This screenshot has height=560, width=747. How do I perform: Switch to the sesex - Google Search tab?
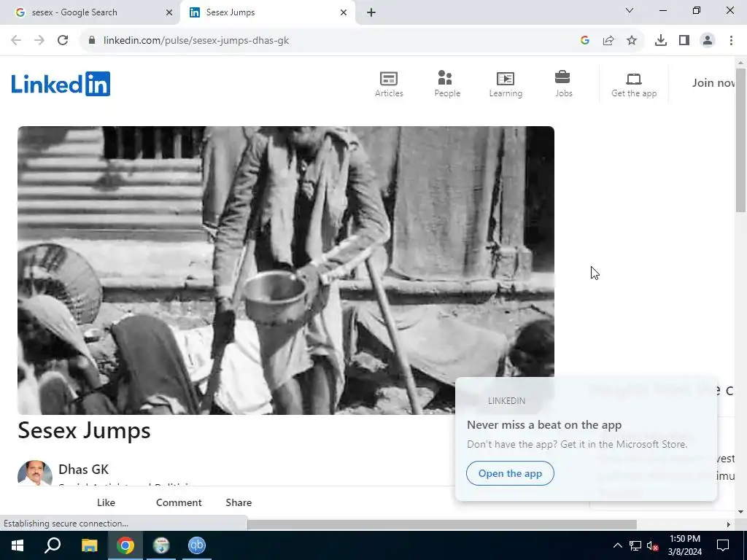coord(90,12)
